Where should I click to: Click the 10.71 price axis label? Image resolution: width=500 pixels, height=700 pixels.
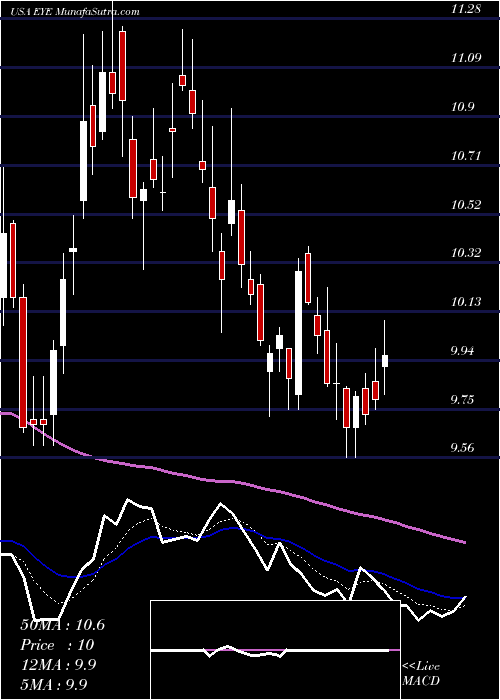pos(466,156)
